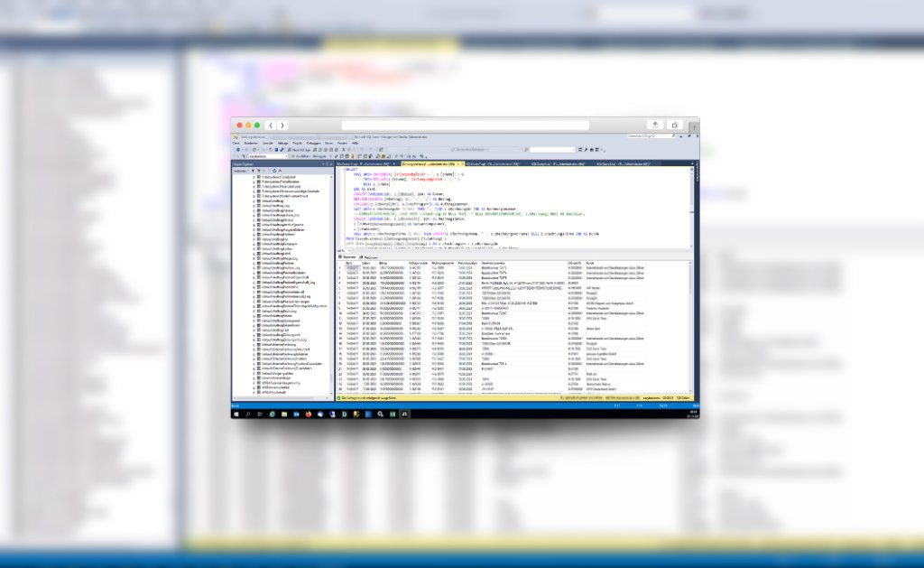
Task: Click the Kunde column header
Action: click(x=590, y=263)
